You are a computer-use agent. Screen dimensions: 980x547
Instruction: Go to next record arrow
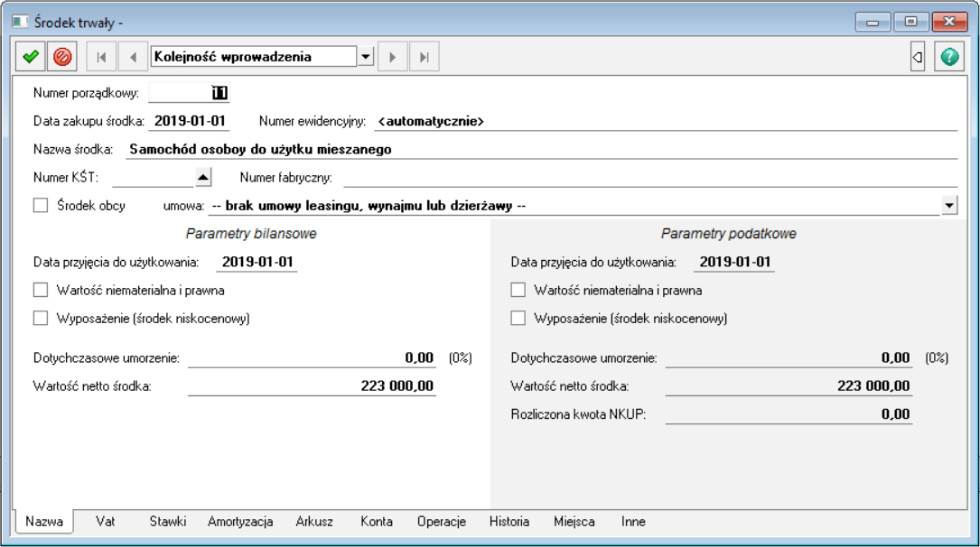tap(392, 57)
